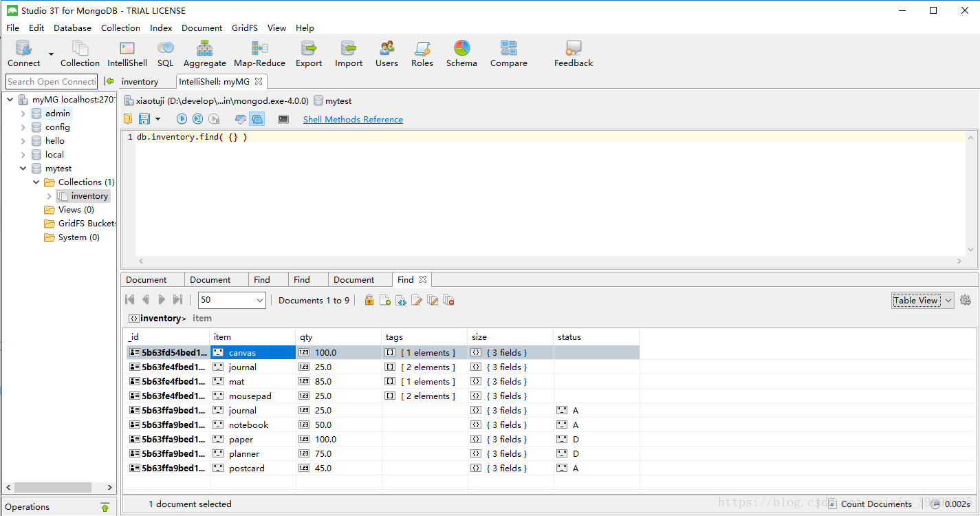Screen dimensions: 980x516
Task: Click the explain query icon
Action: tap(214, 119)
